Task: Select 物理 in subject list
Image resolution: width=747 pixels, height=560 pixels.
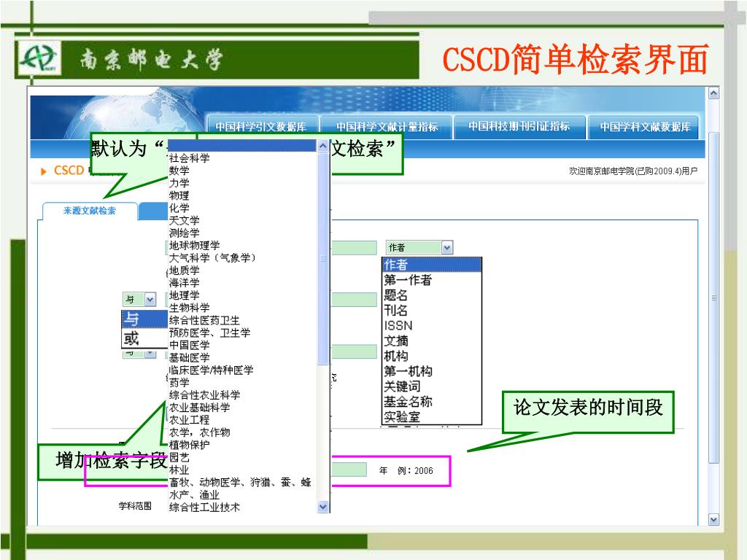Action: tap(242, 195)
